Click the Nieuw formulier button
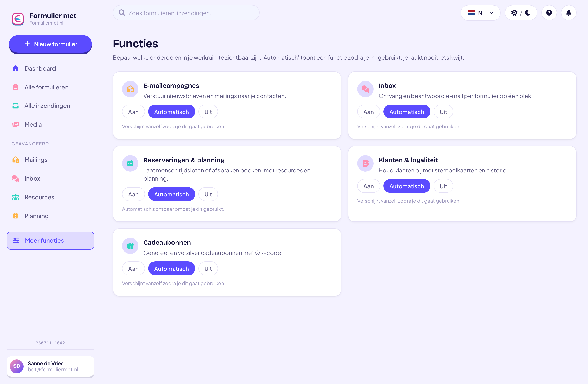The image size is (588, 384). [x=50, y=44]
